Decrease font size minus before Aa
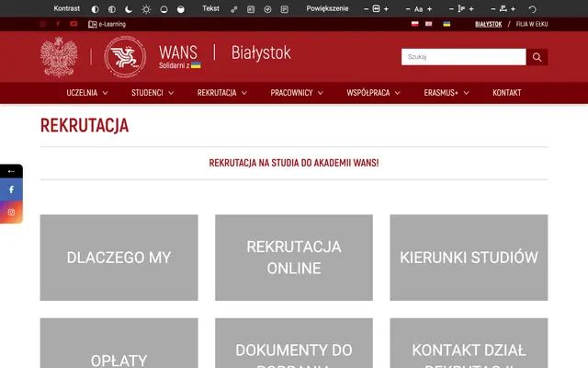 (408, 9)
